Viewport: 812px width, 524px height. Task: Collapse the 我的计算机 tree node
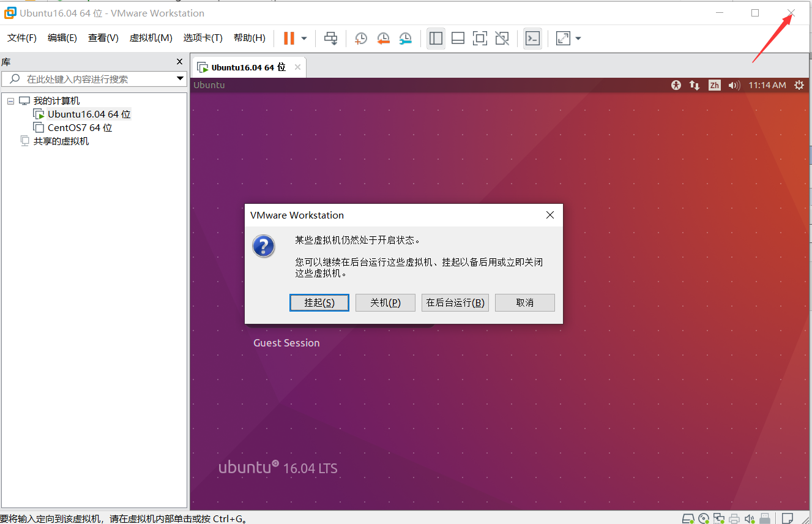[10, 101]
